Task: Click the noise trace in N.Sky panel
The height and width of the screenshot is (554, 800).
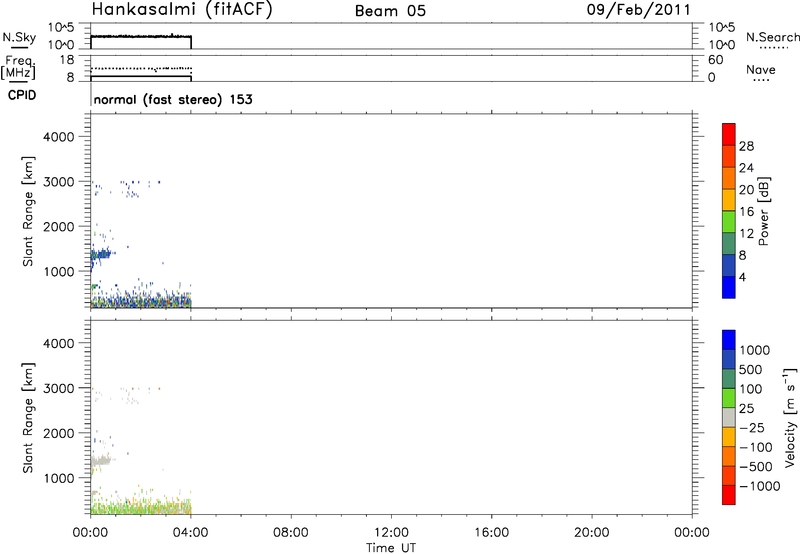Action: [x=141, y=36]
